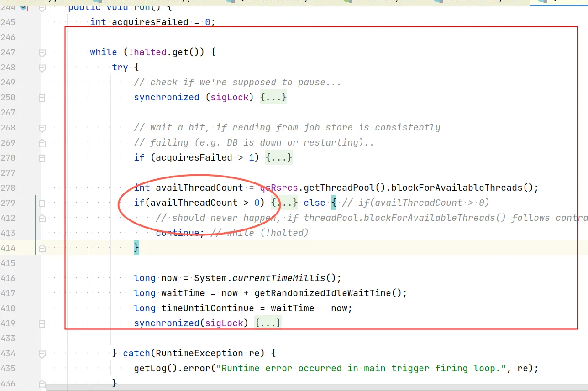Click the comment 'check if we're supposed to pause'
588x391 pixels.
pyautogui.click(x=238, y=83)
